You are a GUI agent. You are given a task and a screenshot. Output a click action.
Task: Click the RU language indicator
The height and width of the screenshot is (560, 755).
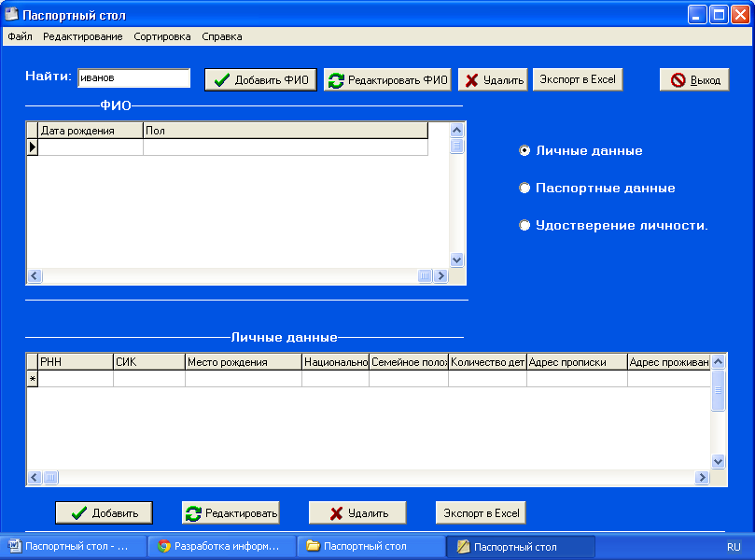click(x=734, y=547)
